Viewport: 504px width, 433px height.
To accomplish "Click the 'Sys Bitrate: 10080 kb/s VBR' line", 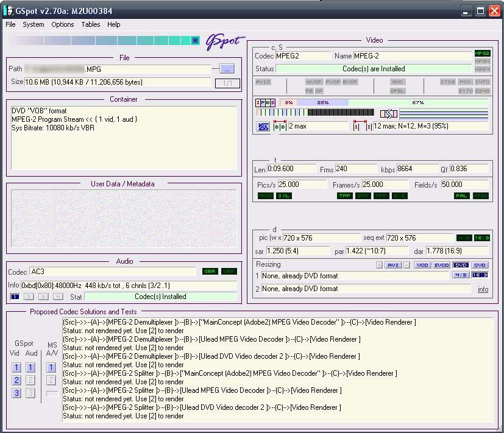I will [x=53, y=128].
